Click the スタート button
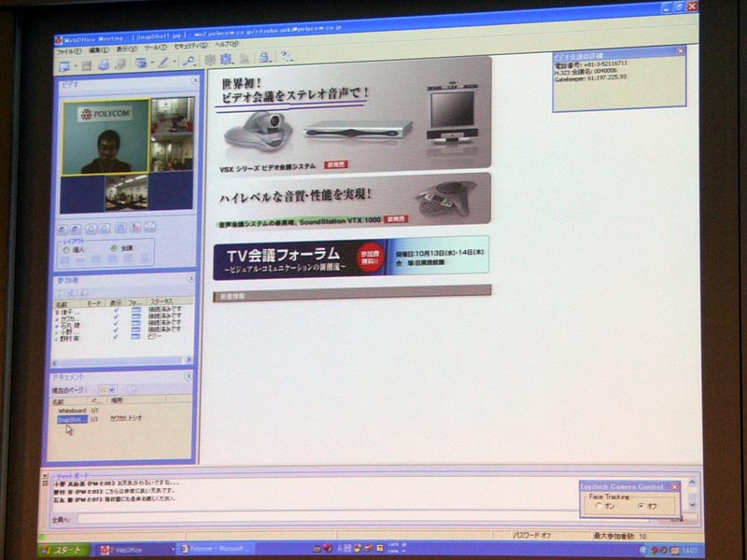This screenshot has width=747, height=560. point(63,550)
